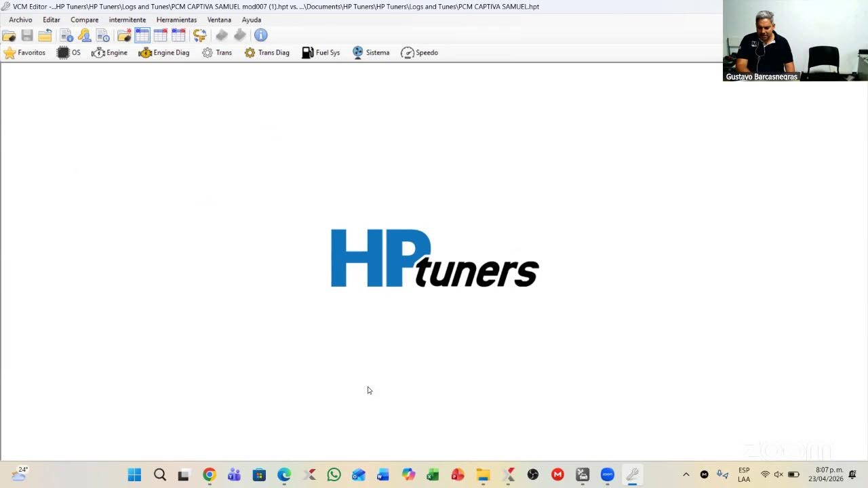Open the Sistema section
Screen dimensions: 868x488
point(371,52)
